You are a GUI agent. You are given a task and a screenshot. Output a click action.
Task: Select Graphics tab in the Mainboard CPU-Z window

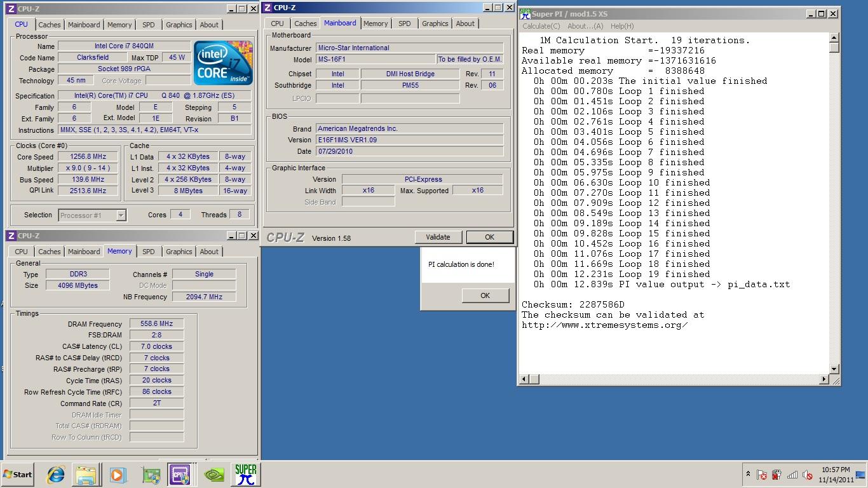tap(435, 24)
